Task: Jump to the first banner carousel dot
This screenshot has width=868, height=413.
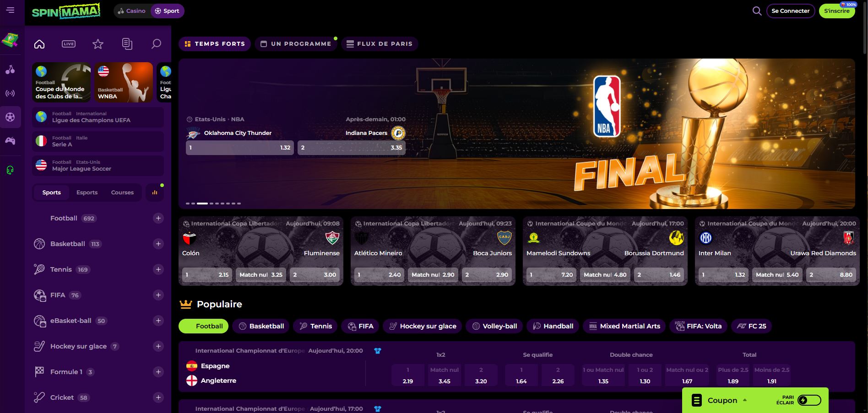Action: (x=188, y=203)
